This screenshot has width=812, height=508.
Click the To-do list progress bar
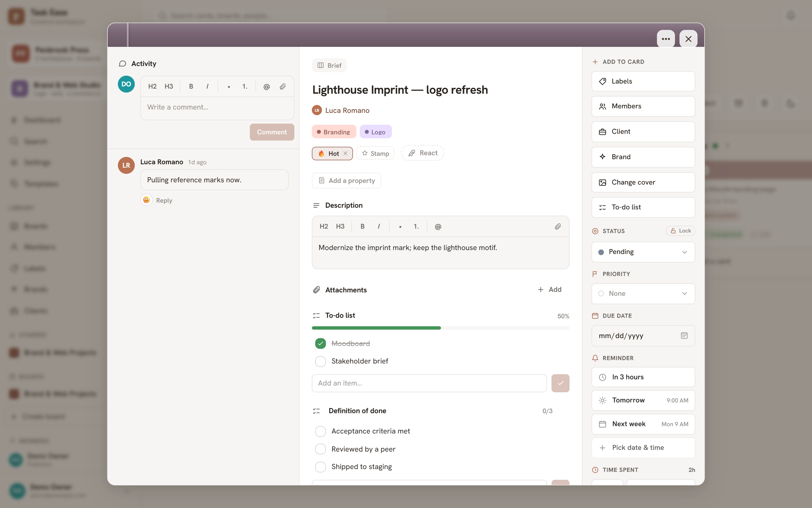(440, 328)
